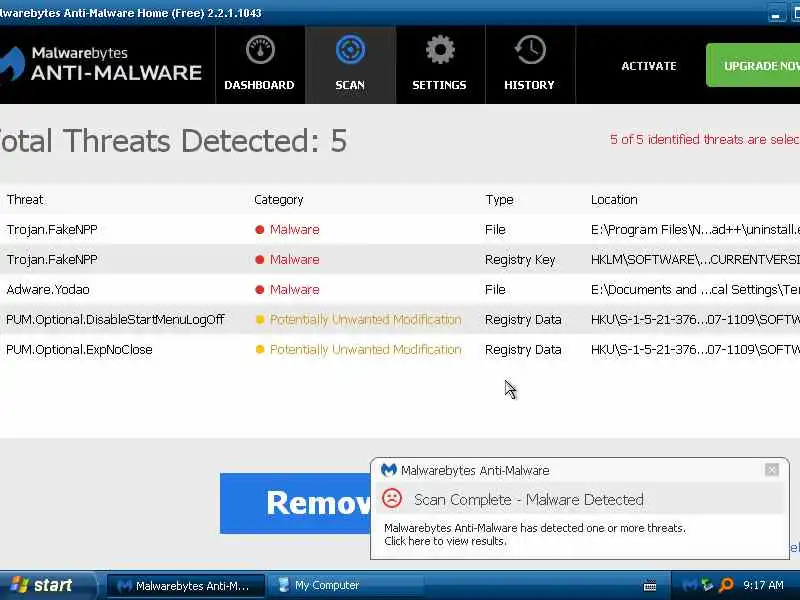Click the Scan target icon
Image resolution: width=800 pixels, height=600 pixels.
pos(350,50)
